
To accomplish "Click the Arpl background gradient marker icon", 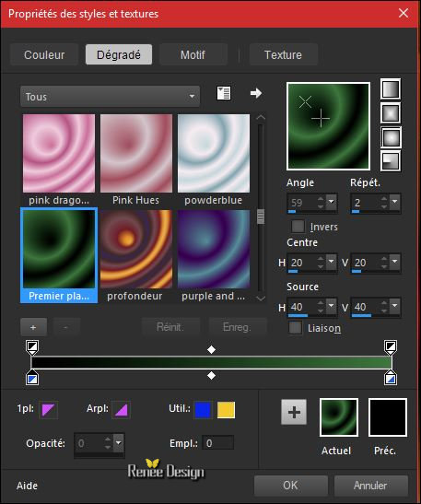I will coord(122,410).
